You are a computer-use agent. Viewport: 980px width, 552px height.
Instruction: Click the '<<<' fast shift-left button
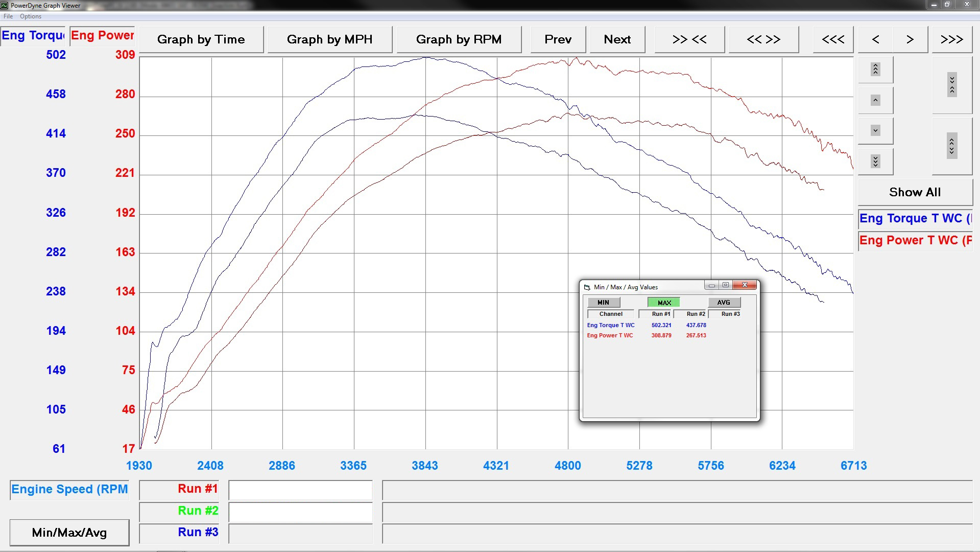pyautogui.click(x=833, y=39)
